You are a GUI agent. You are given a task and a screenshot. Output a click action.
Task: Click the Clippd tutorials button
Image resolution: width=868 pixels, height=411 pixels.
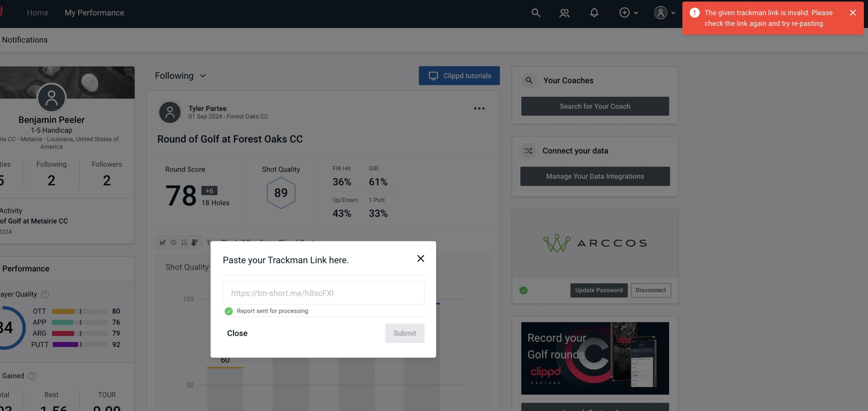click(x=460, y=75)
